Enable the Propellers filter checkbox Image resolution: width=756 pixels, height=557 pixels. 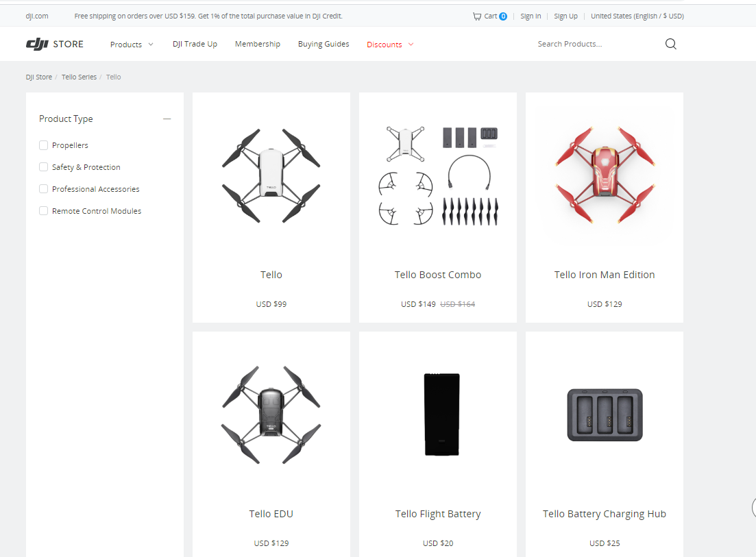coord(43,145)
